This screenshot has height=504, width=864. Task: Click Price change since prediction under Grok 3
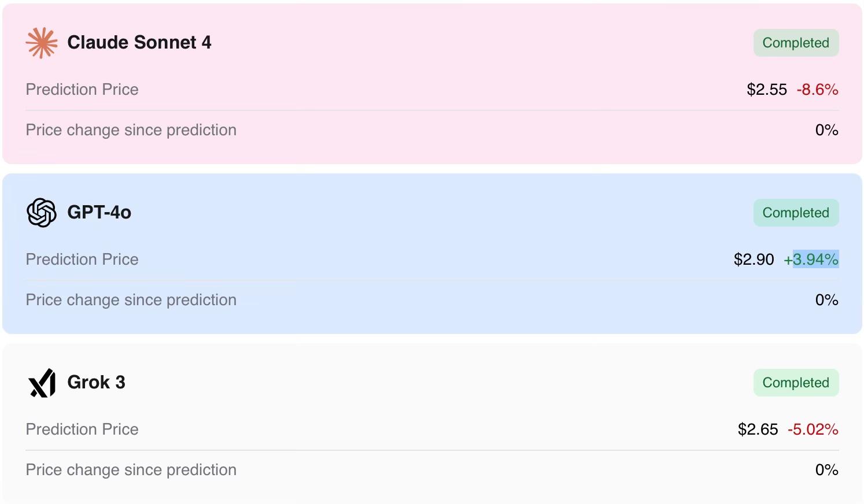tap(131, 470)
